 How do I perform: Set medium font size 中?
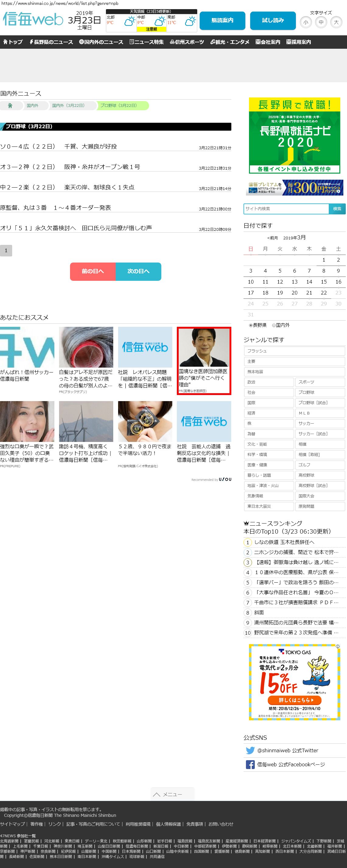pyautogui.click(x=321, y=23)
